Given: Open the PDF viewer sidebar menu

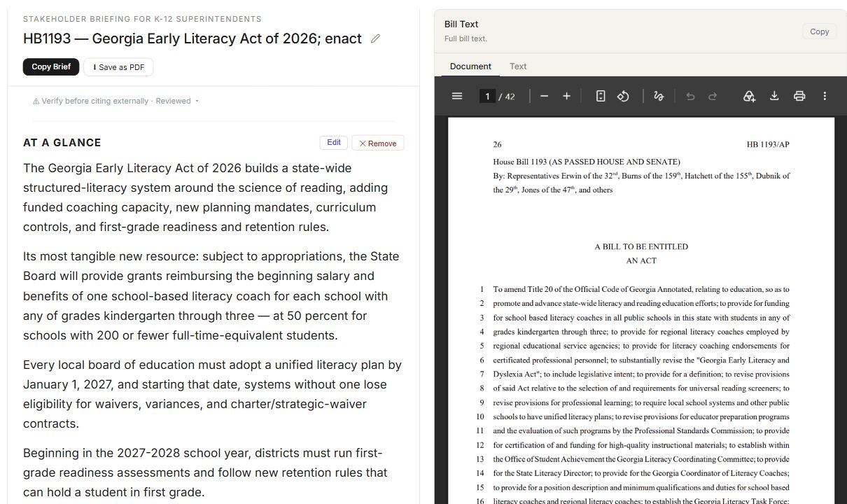Looking at the screenshot, I should [x=457, y=96].
